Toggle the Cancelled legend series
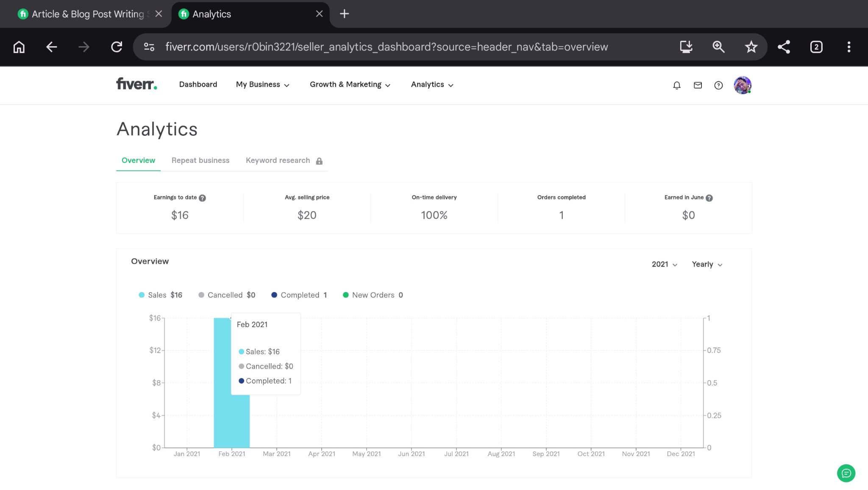 [226, 295]
